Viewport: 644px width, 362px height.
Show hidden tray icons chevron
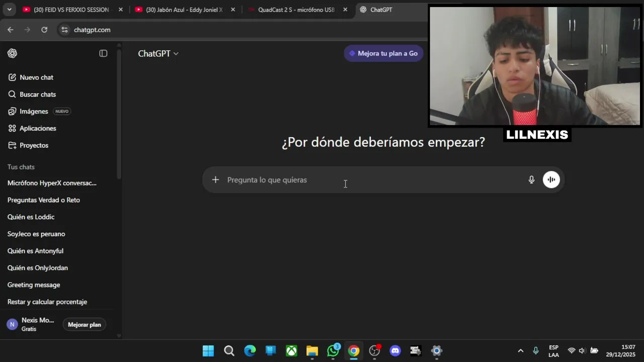[521, 351]
